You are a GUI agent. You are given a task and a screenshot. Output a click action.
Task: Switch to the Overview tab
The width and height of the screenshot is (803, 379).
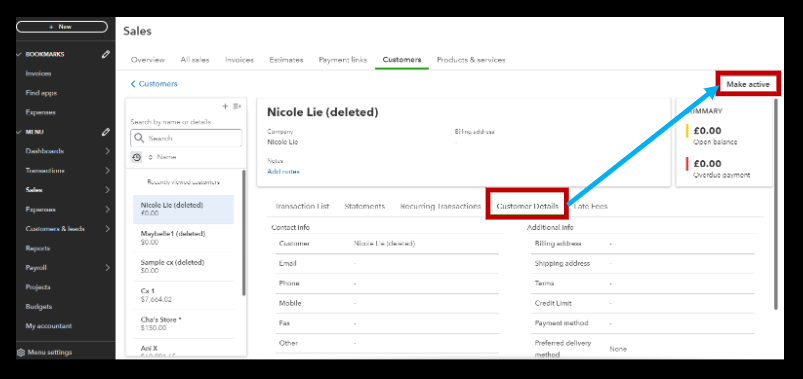(x=148, y=60)
